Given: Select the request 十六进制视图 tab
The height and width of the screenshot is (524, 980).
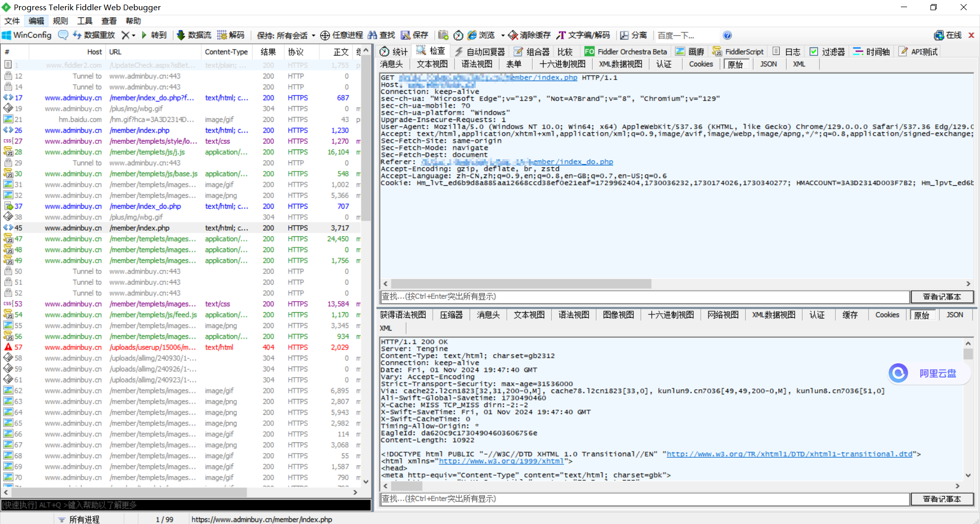Looking at the screenshot, I should (x=562, y=64).
